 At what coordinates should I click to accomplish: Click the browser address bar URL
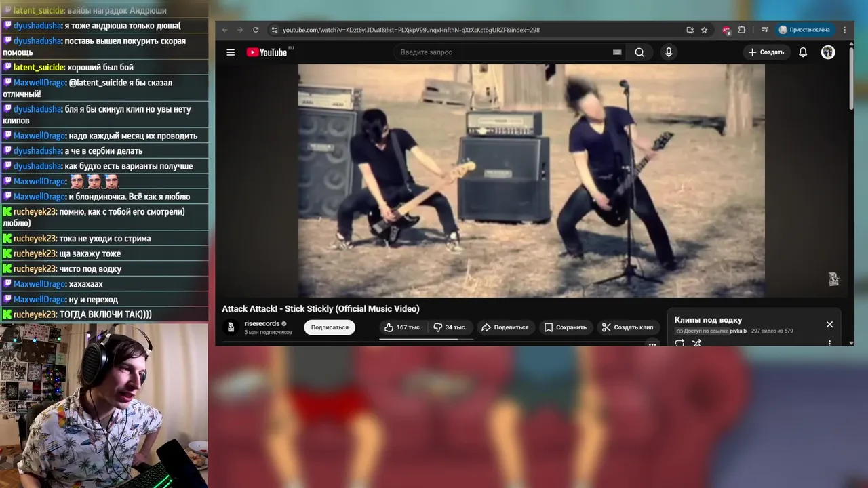pos(411,30)
